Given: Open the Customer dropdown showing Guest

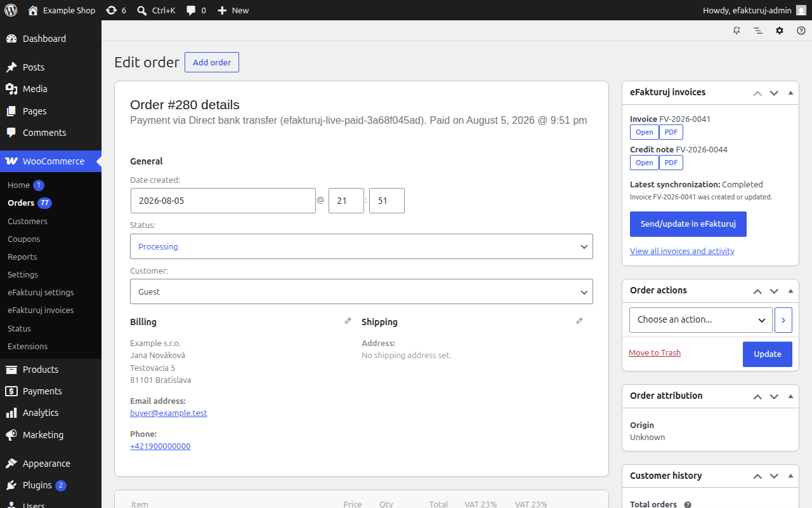Looking at the screenshot, I should (x=362, y=291).
